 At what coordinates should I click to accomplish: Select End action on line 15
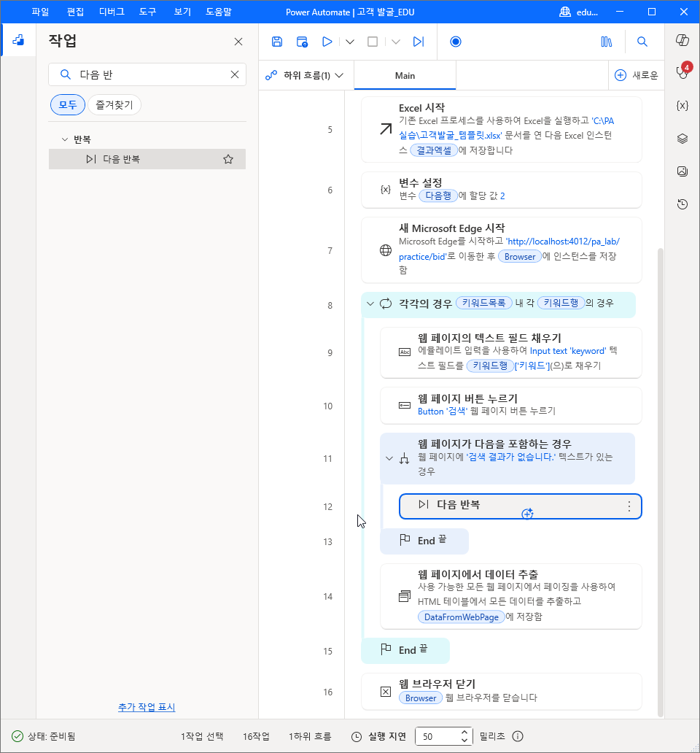point(405,650)
